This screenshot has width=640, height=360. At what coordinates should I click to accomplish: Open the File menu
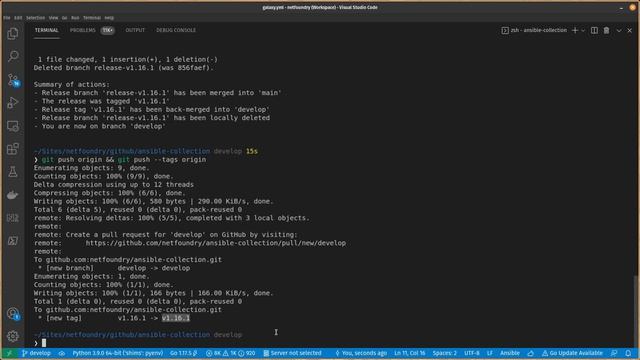[x=7, y=18]
